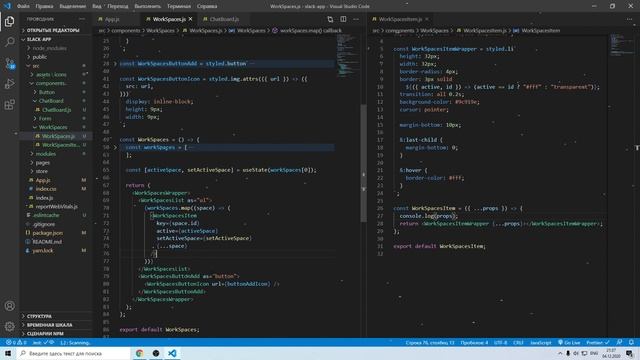Click the microphone icon in system tray
The height and width of the screenshot is (360, 640).
[x=568, y=353]
